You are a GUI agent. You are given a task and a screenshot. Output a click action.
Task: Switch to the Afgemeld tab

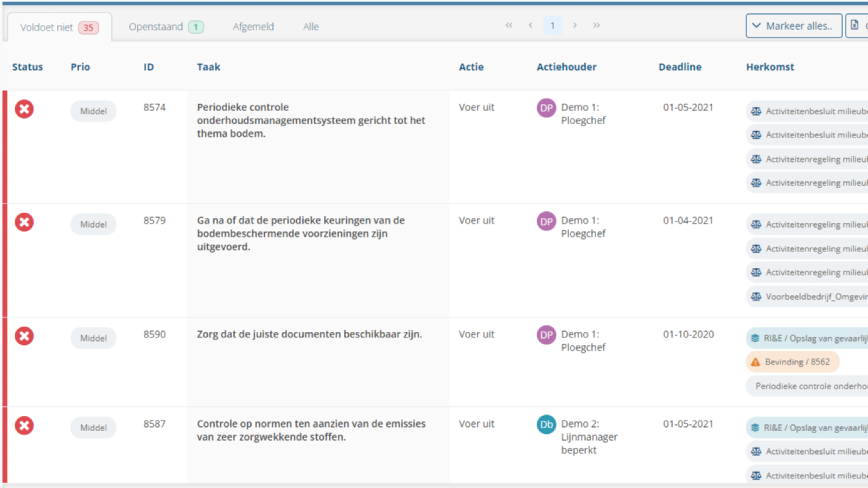click(x=253, y=27)
